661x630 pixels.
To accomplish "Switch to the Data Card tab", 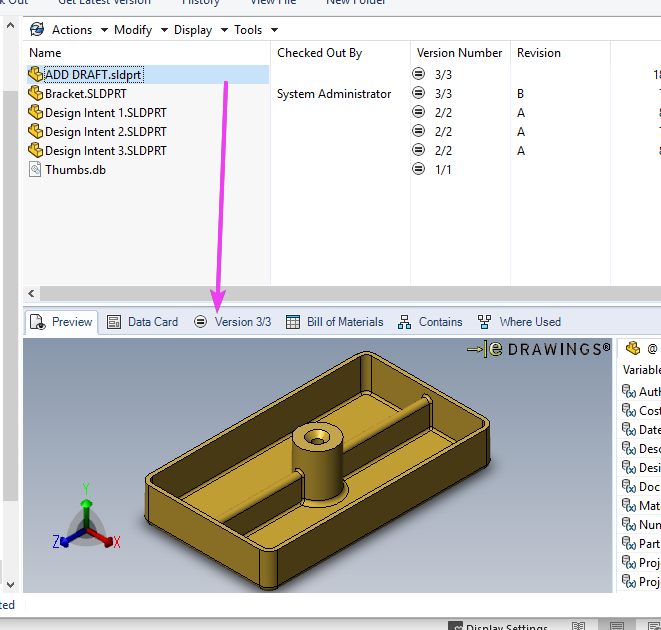I will pos(142,322).
